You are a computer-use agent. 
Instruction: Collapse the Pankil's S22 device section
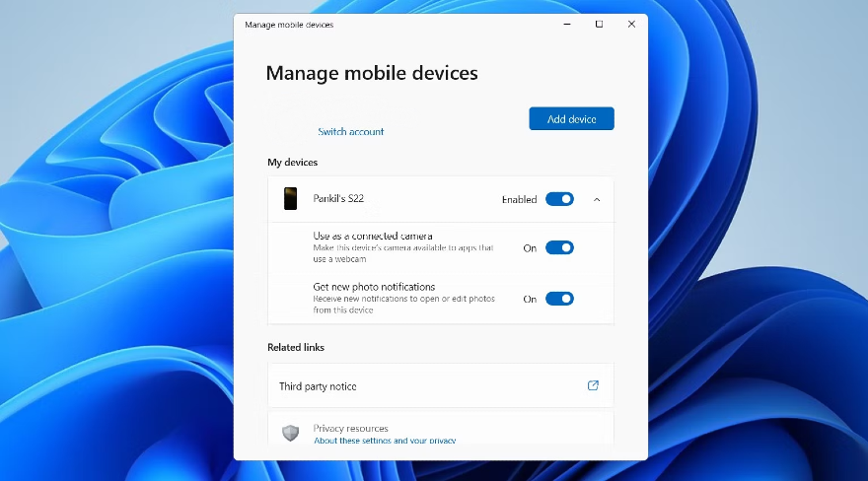pos(597,199)
